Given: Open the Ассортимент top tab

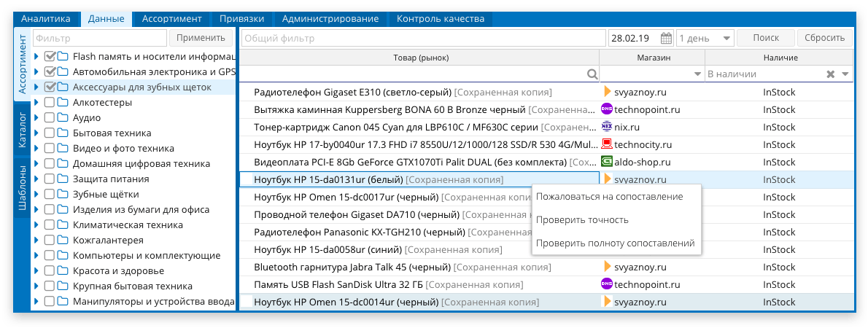Looking at the screenshot, I should pos(171,19).
